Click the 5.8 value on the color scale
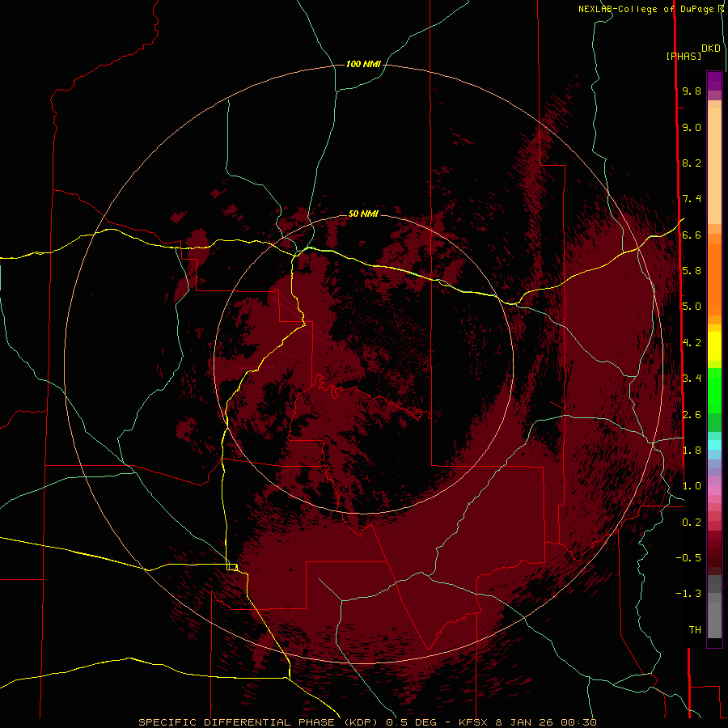Viewport: 728px width, 728px height. 692,271
